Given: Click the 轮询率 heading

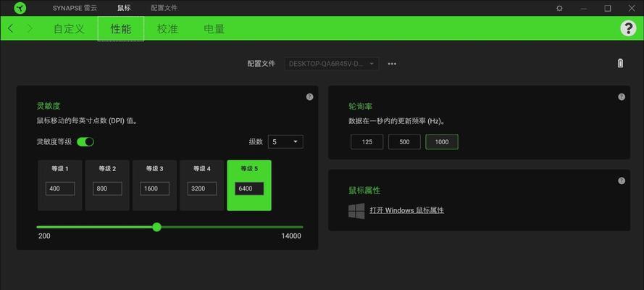Looking at the screenshot, I should (x=361, y=106).
